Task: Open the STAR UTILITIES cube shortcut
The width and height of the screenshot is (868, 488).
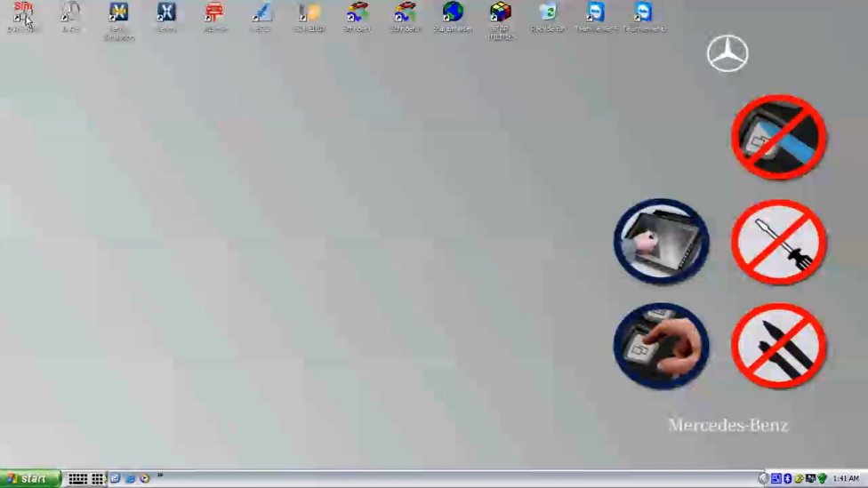Action: pyautogui.click(x=500, y=21)
